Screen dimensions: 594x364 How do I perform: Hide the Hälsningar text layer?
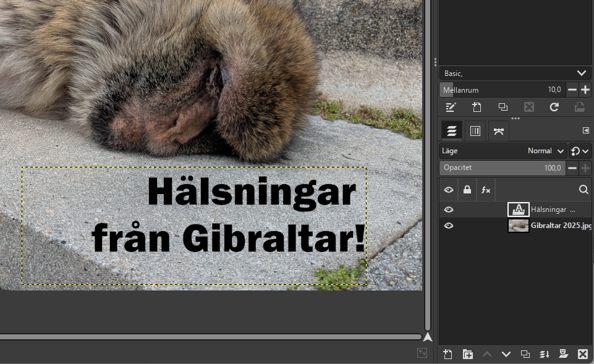[449, 210]
